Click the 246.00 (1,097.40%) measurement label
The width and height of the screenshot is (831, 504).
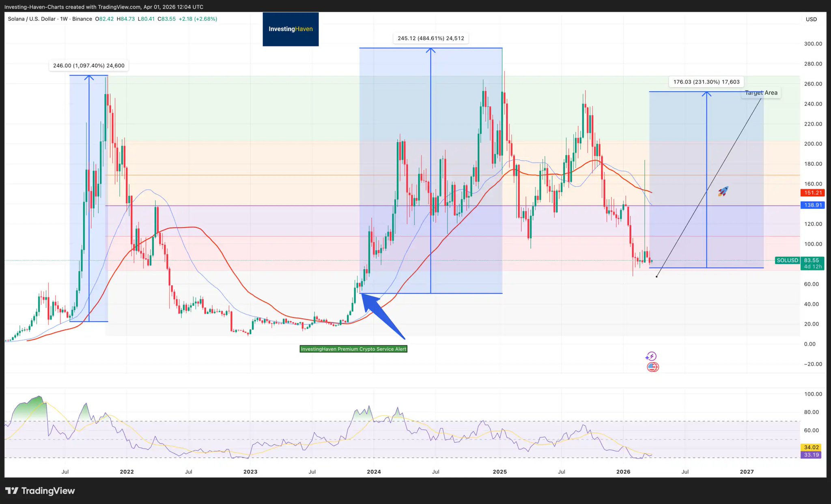point(89,66)
